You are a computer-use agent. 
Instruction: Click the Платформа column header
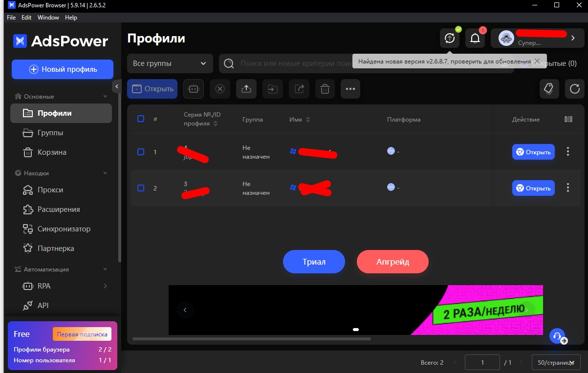[x=404, y=120]
